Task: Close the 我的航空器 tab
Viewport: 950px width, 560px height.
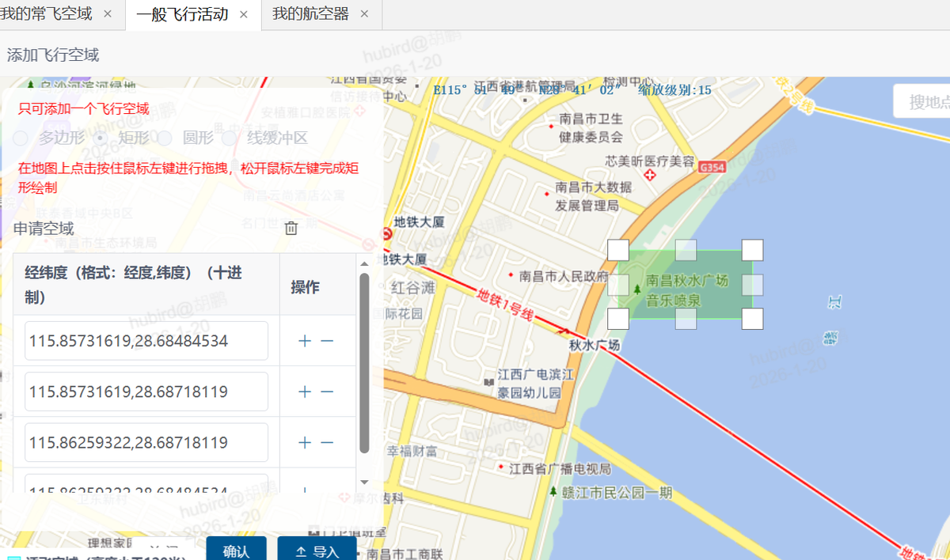Action: [x=364, y=14]
